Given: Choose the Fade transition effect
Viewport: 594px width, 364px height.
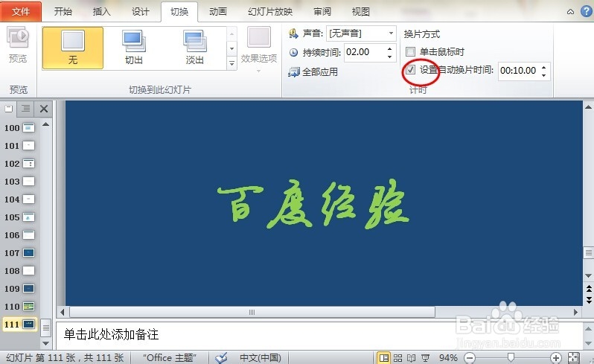Looking at the screenshot, I should coord(195,48).
